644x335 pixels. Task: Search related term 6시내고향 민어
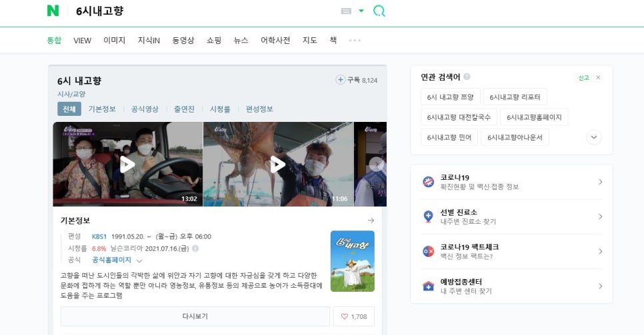point(449,137)
